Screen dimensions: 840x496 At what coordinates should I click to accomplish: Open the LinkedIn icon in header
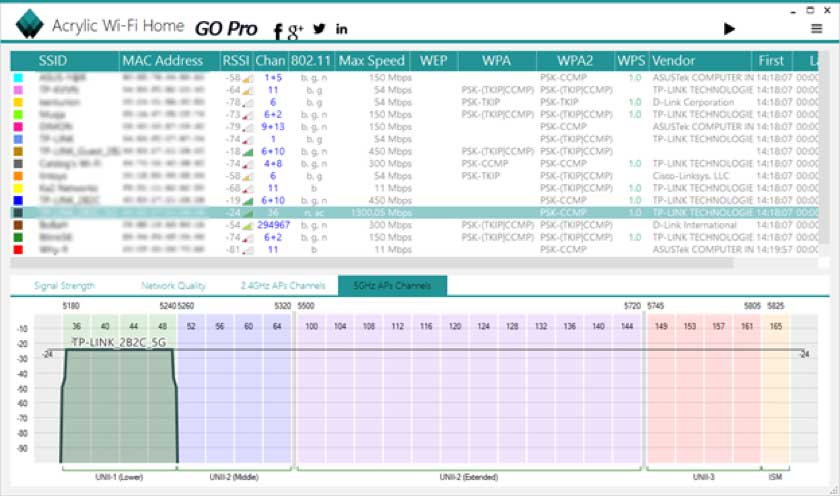coord(342,29)
